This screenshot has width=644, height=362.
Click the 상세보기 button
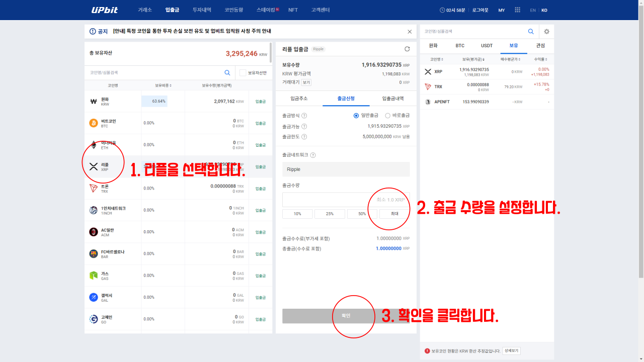(511, 351)
